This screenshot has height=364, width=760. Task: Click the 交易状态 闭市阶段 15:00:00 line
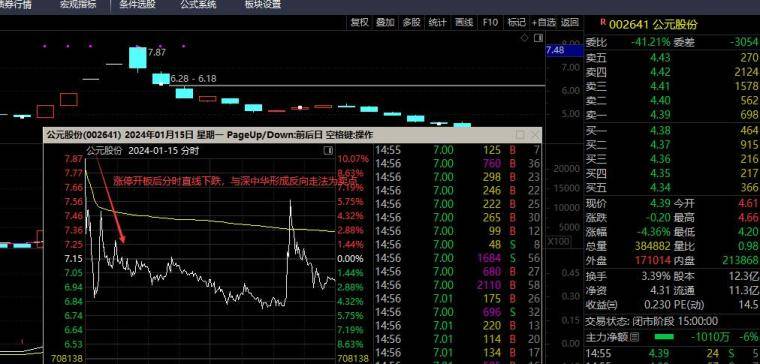651,321
